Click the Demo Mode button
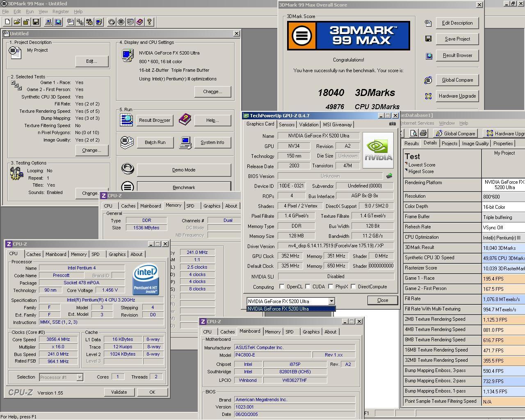The width and height of the screenshot is (525, 420). [184, 170]
